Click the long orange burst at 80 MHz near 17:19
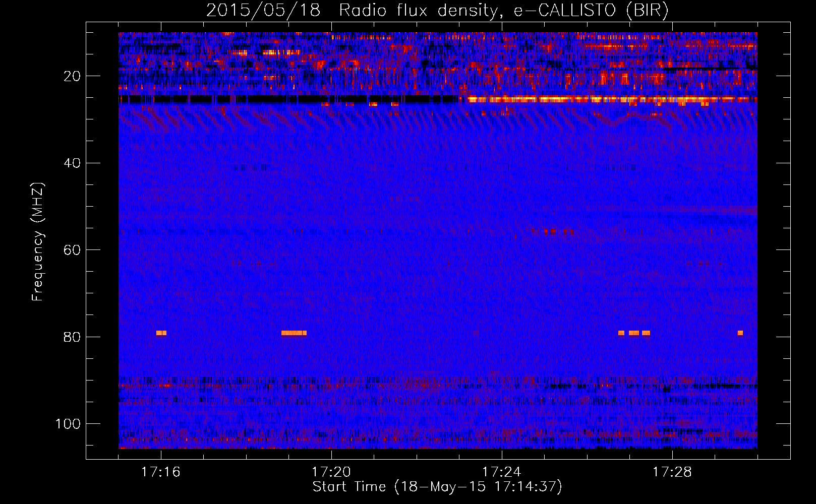Viewport: 816px width, 504px height. tap(294, 333)
